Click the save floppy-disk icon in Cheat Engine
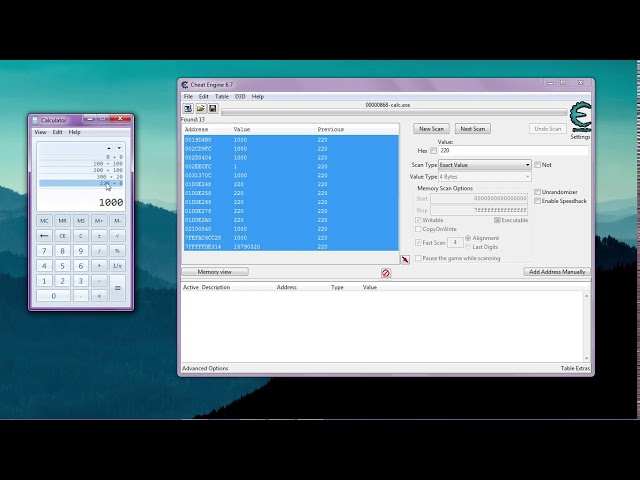This screenshot has height=480, width=640. tap(213, 108)
